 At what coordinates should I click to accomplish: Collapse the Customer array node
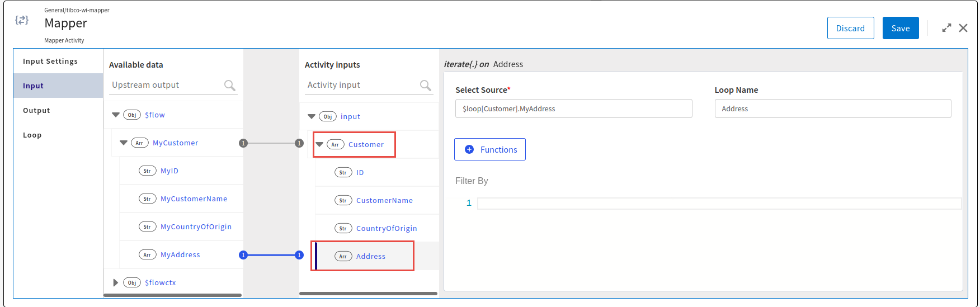(x=319, y=144)
